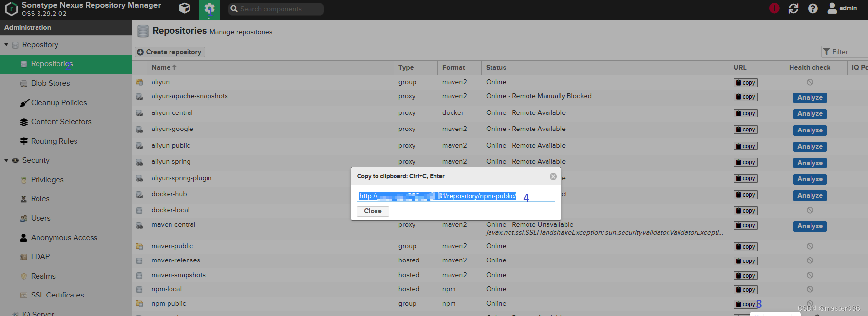Viewport: 868px width, 316px height.
Task: Copy URL for npm-public
Action: 745,304
